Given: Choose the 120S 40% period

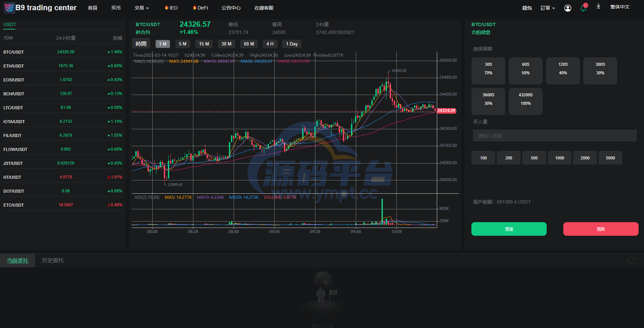Looking at the screenshot, I should coord(563,71).
